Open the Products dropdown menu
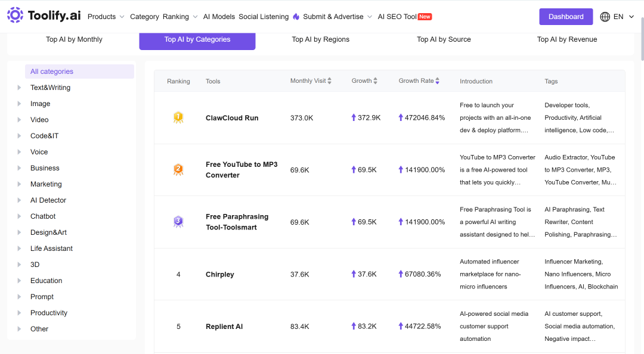 point(106,17)
